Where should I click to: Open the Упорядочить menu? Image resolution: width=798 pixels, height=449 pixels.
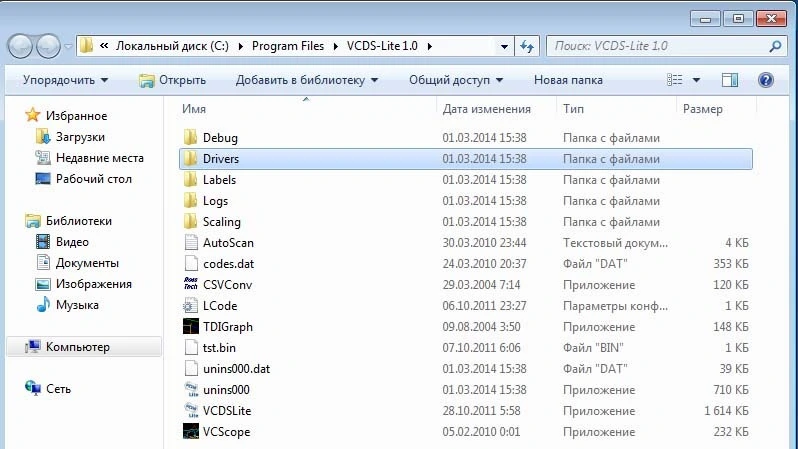coord(65,80)
